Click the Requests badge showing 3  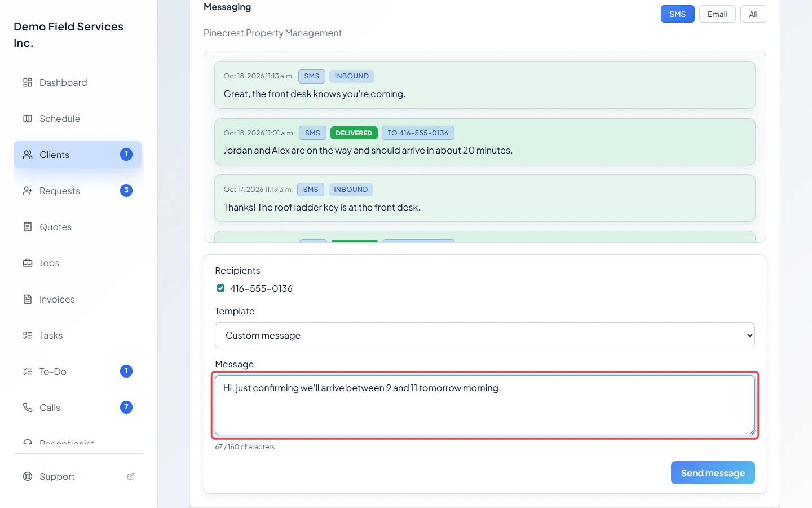click(x=126, y=191)
